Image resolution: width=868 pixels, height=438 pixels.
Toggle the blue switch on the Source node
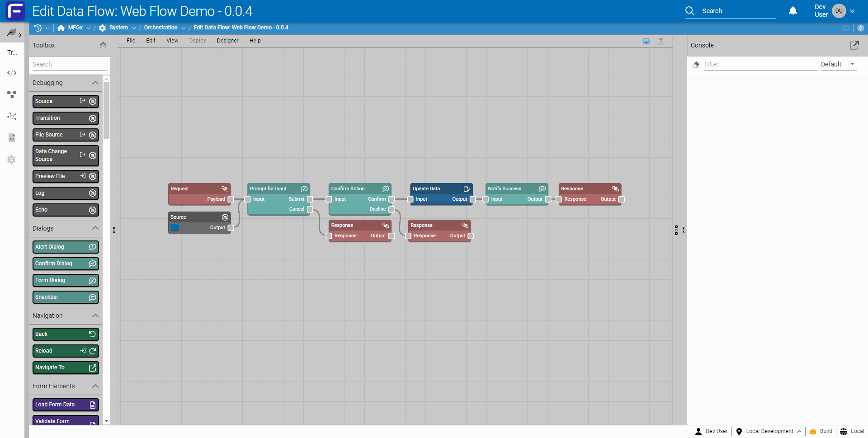tap(175, 227)
